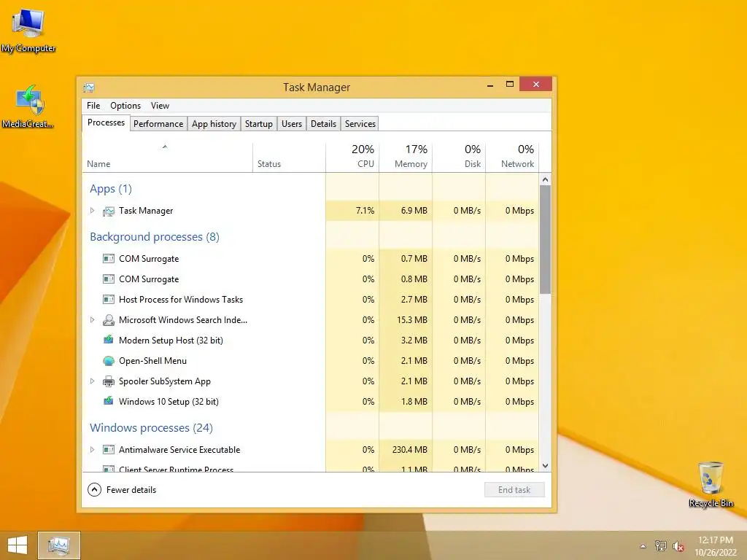Viewport: 747px width, 560px height.
Task: Switch to the Details tab
Action: [323, 124]
